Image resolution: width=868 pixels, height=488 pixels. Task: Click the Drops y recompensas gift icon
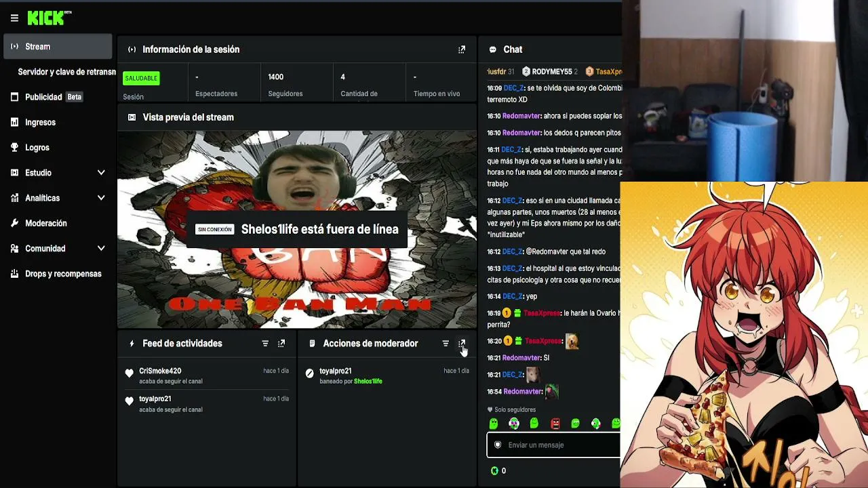[14, 274]
